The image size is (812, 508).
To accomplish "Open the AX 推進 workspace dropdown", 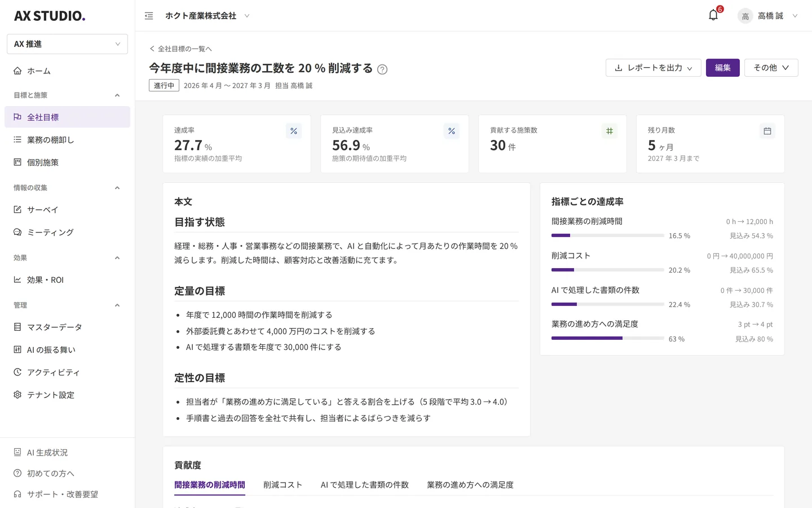I will [x=67, y=44].
